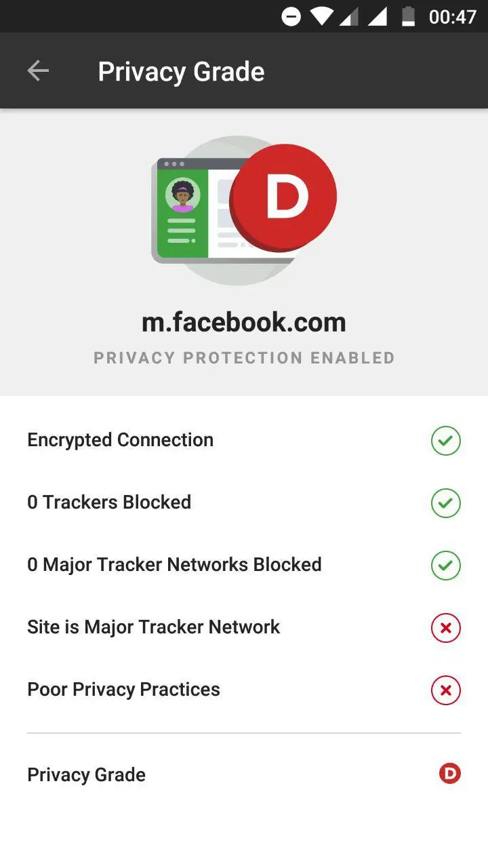Tap the battery icon in status bar

(408, 16)
